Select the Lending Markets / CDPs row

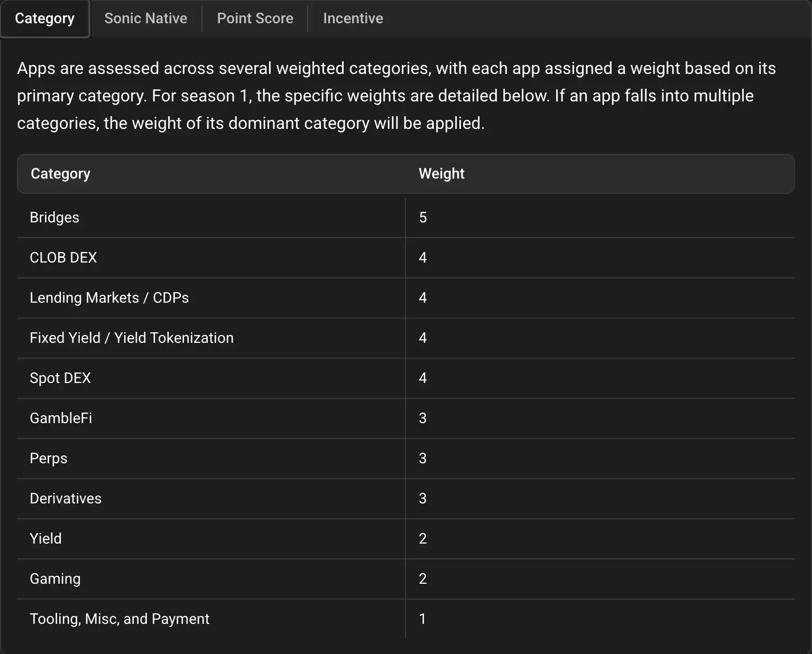(109, 298)
